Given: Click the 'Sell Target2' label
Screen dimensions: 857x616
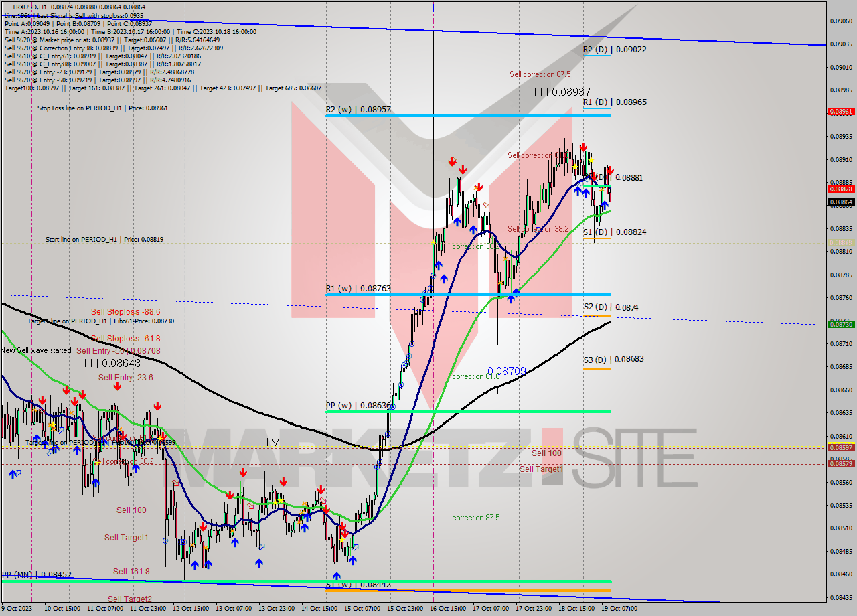Looking at the screenshot, I should tap(130, 599).
